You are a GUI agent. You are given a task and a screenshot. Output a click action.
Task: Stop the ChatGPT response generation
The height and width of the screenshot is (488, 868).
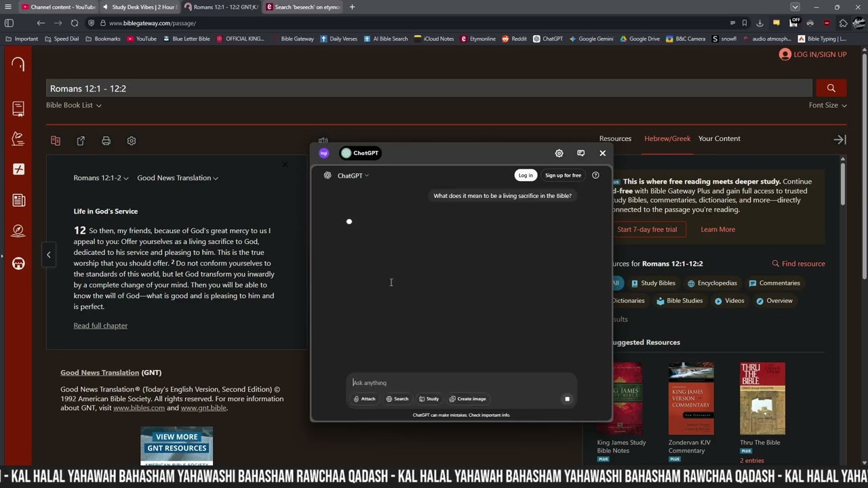tap(567, 399)
